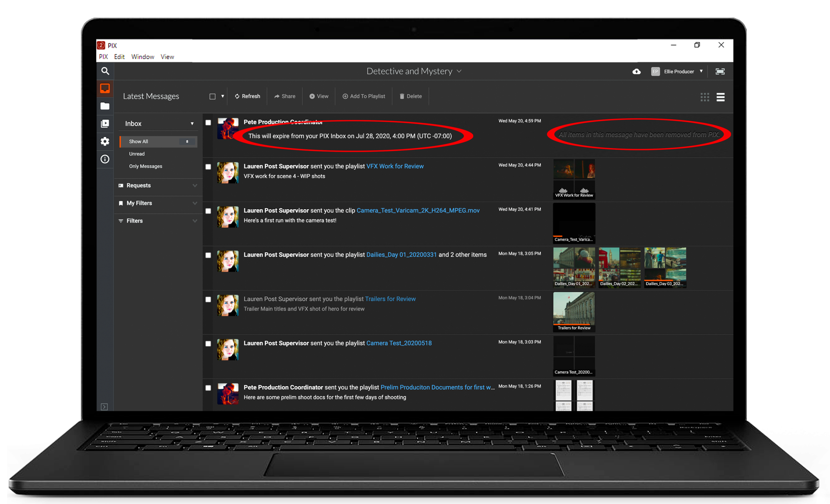Viewport: 830px width, 504px height.
Task: Click the info circle sidebar icon
Action: (105, 159)
